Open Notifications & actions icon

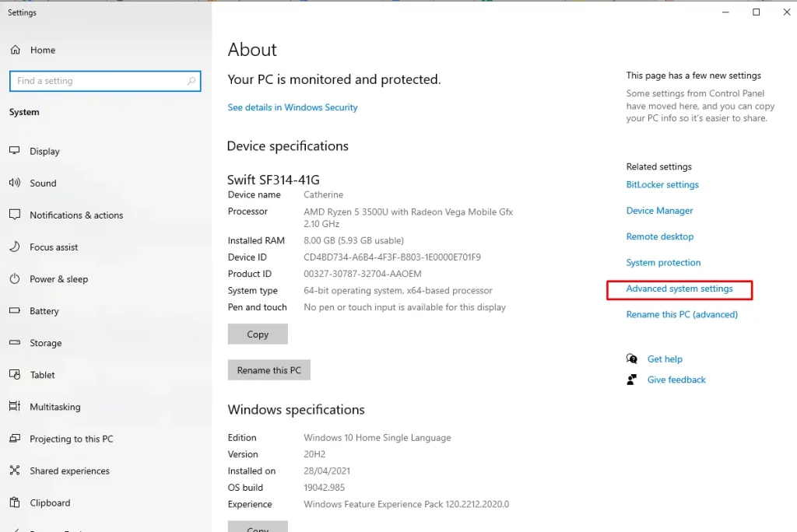[x=15, y=215]
